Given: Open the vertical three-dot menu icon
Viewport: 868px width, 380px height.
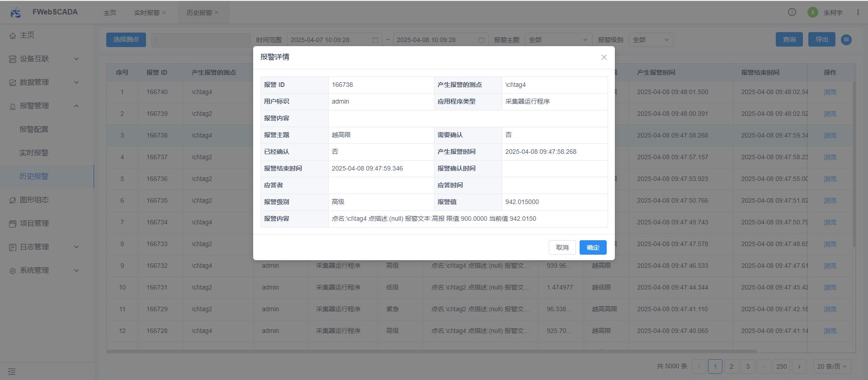Looking at the screenshot, I should pyautogui.click(x=858, y=12).
